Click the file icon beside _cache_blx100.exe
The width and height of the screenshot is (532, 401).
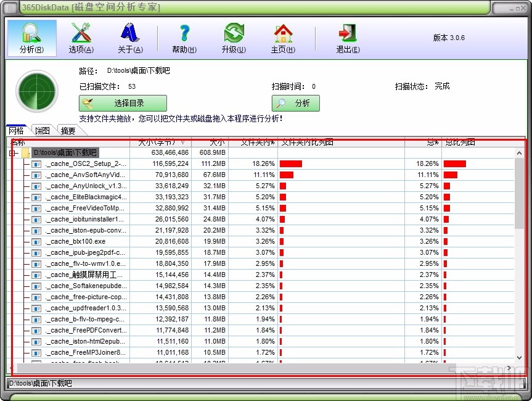tap(35, 241)
